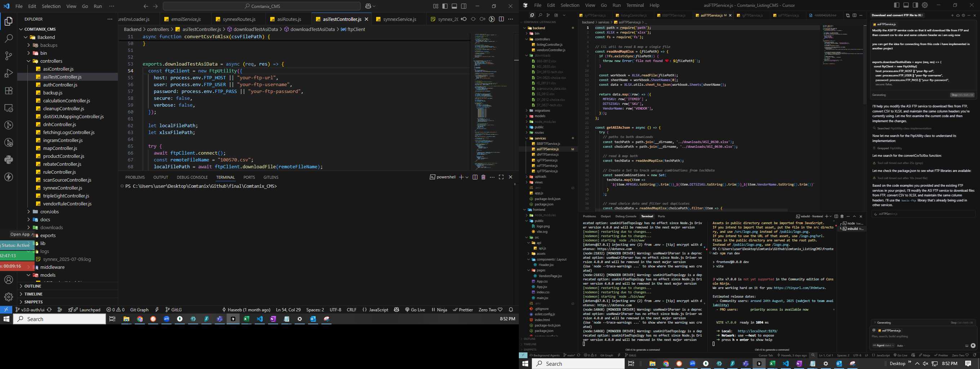Open the File menu in VS Code
This screenshot has height=369, width=980.
click(19, 6)
